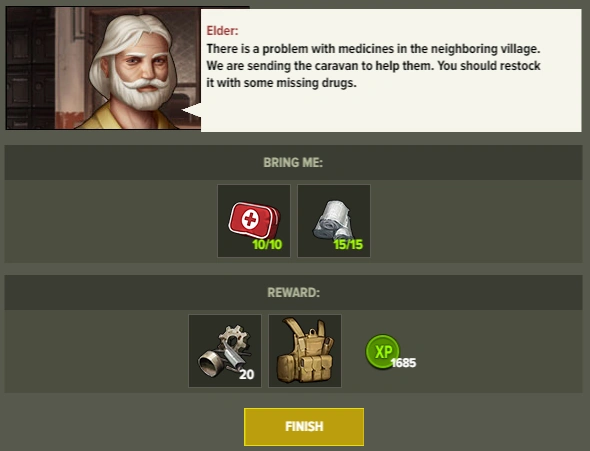Click the line 'We are sending the caravan'
Screen dimensions: 590x451
coord(373,66)
